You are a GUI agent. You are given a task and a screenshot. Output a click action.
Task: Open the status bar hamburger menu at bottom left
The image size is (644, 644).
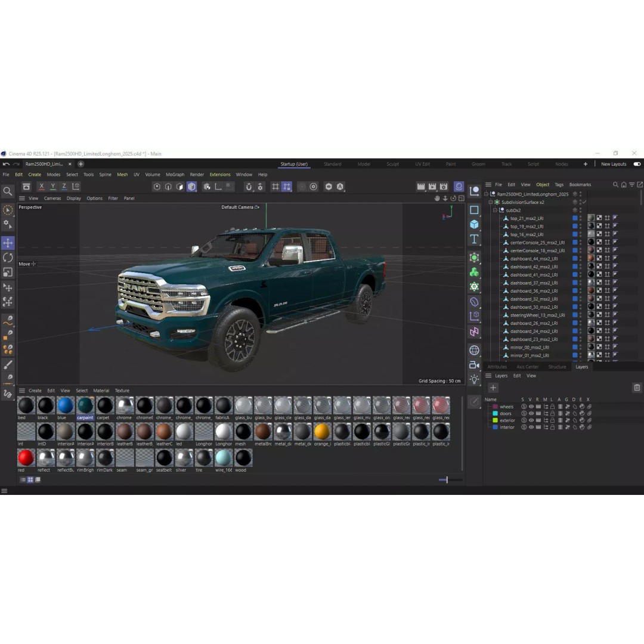click(4, 491)
